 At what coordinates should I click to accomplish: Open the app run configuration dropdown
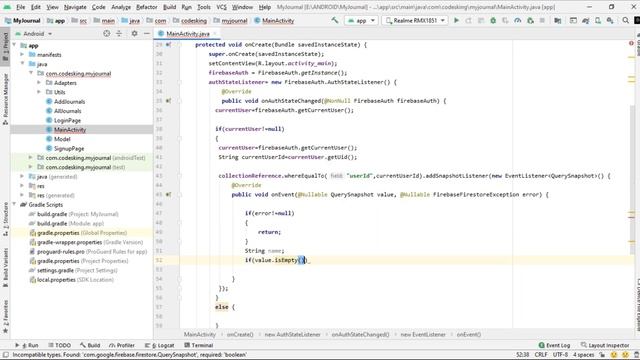click(362, 20)
